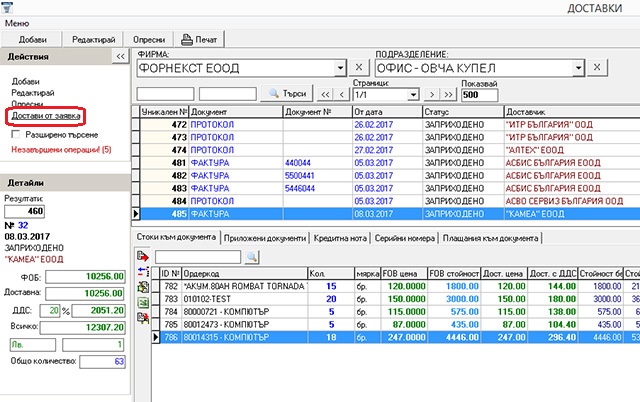Image resolution: width=640 pixels, height=402 pixels.
Task: Go to last page with >> button
Action: (448, 95)
